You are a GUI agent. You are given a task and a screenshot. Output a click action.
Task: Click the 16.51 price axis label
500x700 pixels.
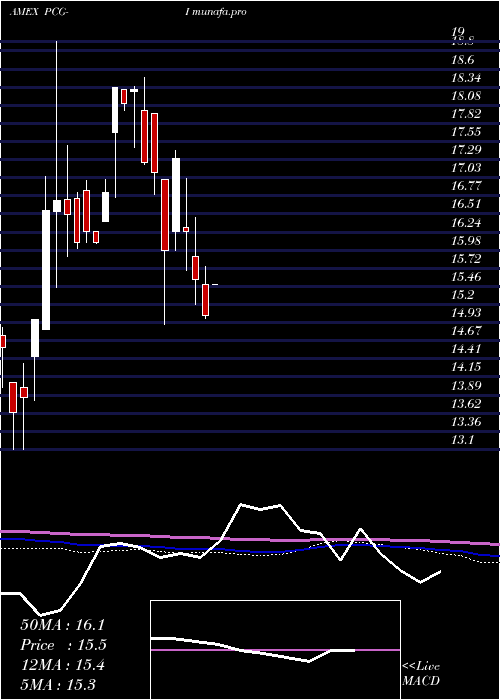[466, 204]
